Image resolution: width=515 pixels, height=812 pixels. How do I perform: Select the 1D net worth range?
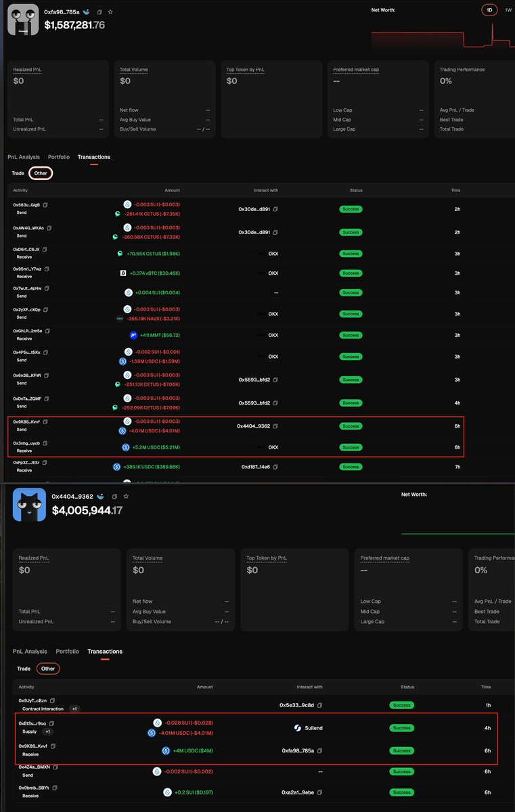click(489, 10)
